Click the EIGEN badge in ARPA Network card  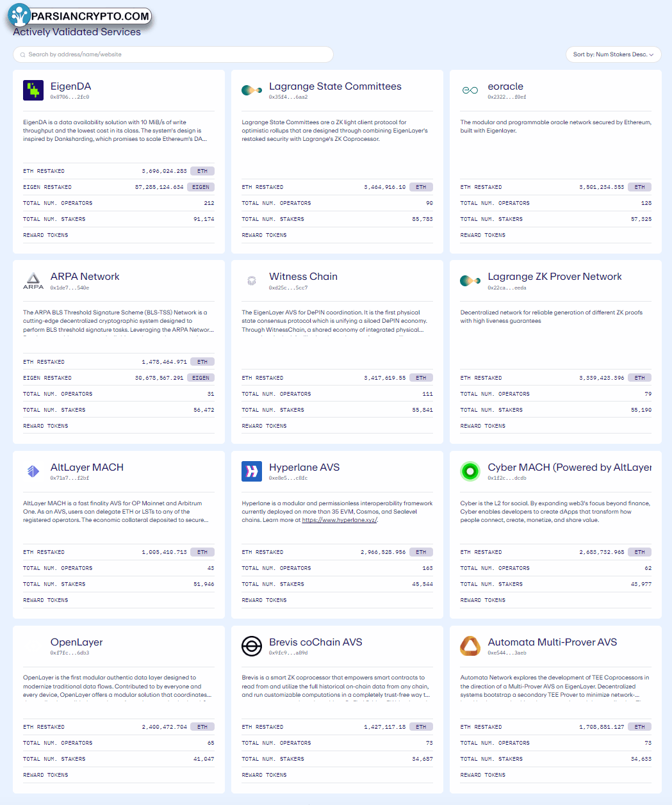201,378
